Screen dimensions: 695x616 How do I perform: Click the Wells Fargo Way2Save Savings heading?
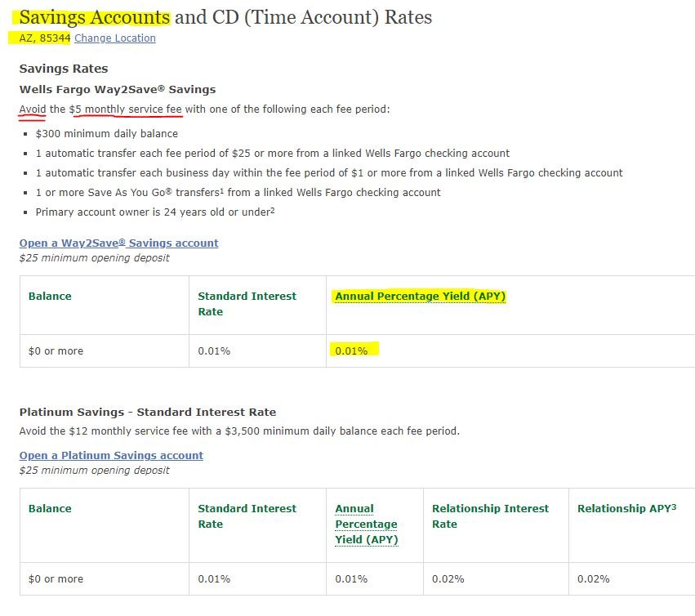point(118,90)
